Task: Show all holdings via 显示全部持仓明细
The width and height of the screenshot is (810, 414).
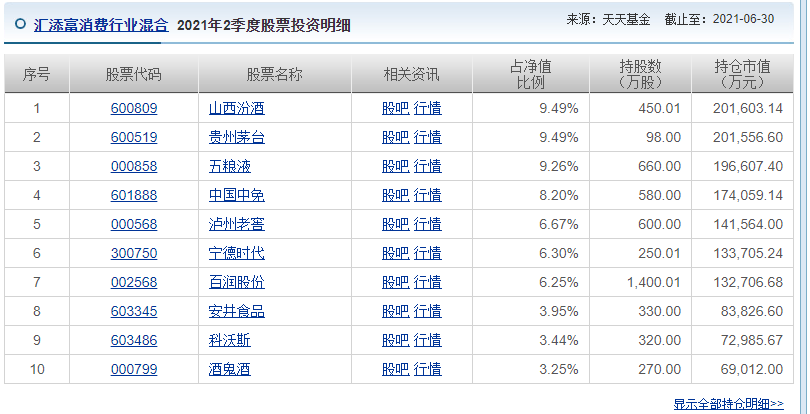Action: [x=728, y=403]
